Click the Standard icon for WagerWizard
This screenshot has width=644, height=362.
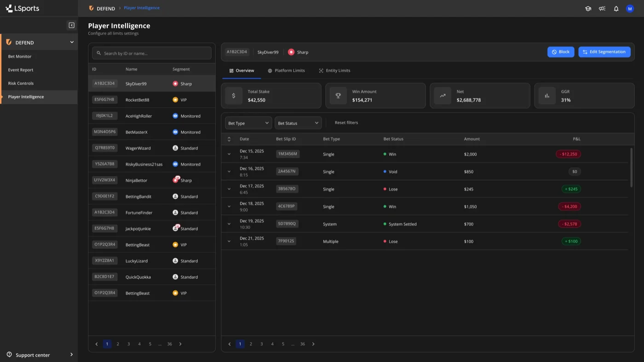pyautogui.click(x=175, y=148)
